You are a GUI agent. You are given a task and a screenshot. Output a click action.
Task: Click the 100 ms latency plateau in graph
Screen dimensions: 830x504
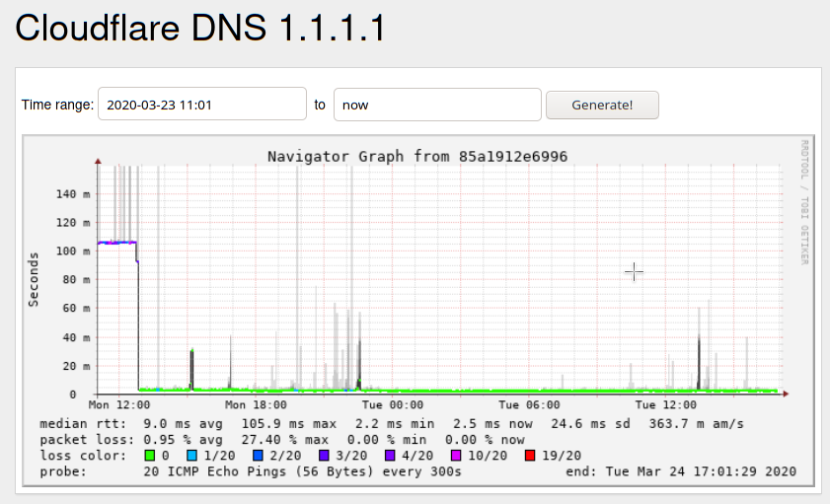[117, 243]
